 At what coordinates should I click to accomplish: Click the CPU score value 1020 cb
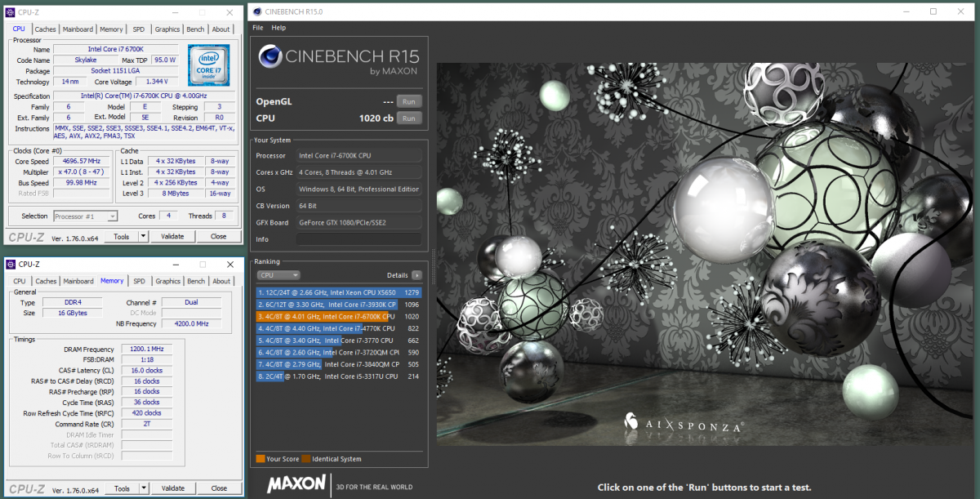click(376, 118)
